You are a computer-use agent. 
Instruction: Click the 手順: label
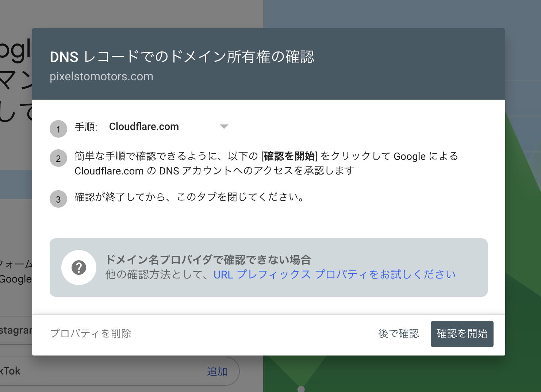tap(86, 127)
